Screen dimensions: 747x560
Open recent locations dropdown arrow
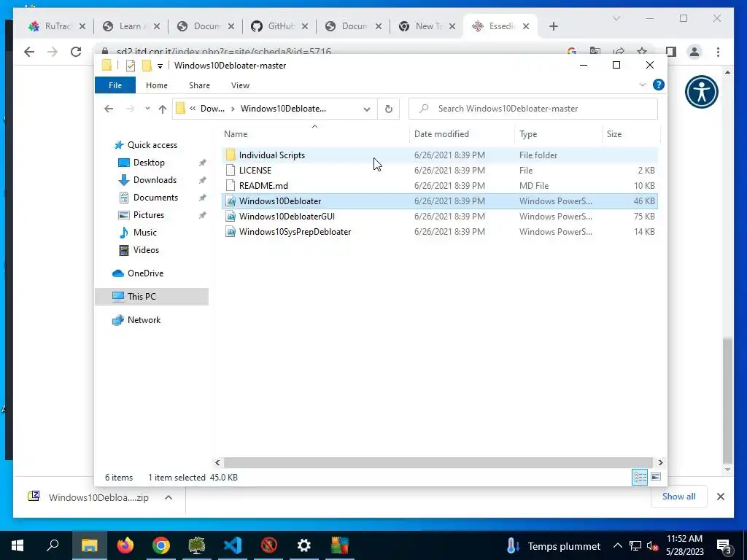[147, 109]
